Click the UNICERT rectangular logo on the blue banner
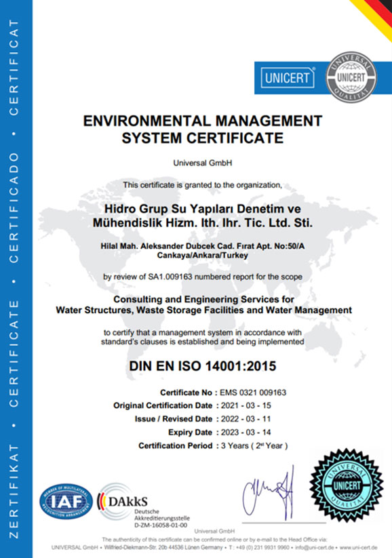 tap(288, 77)
